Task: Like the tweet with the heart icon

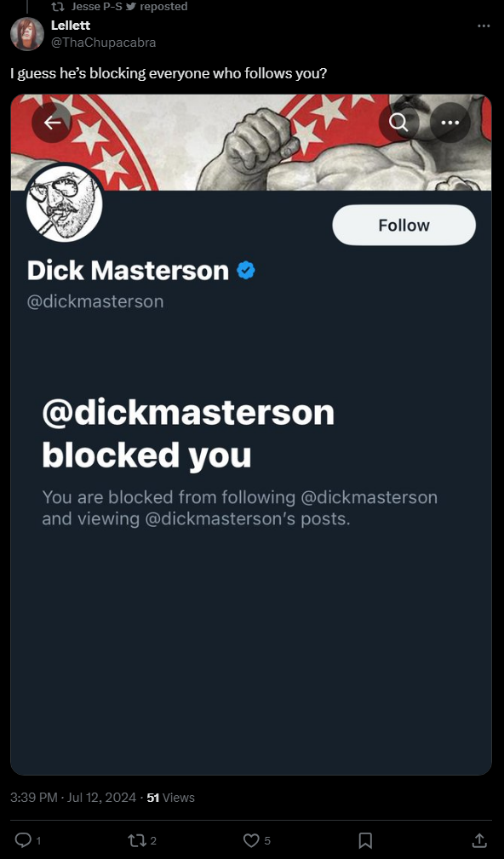Action: [x=256, y=839]
